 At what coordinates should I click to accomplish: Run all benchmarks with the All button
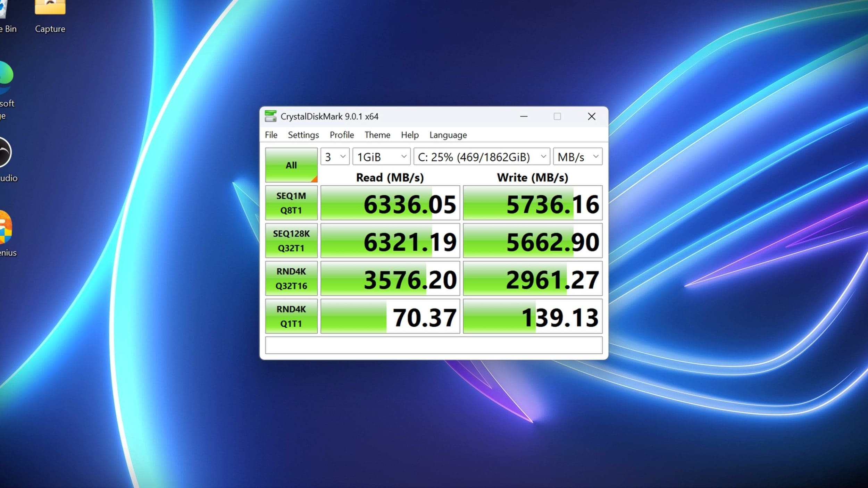click(x=291, y=165)
